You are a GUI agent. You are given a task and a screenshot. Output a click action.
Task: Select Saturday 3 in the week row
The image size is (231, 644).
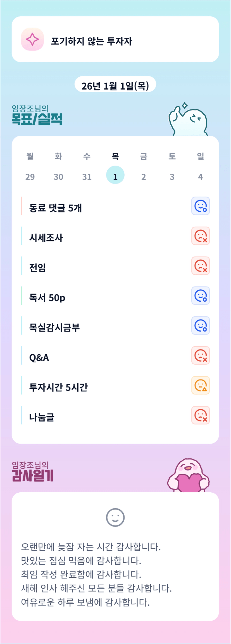[x=172, y=176]
